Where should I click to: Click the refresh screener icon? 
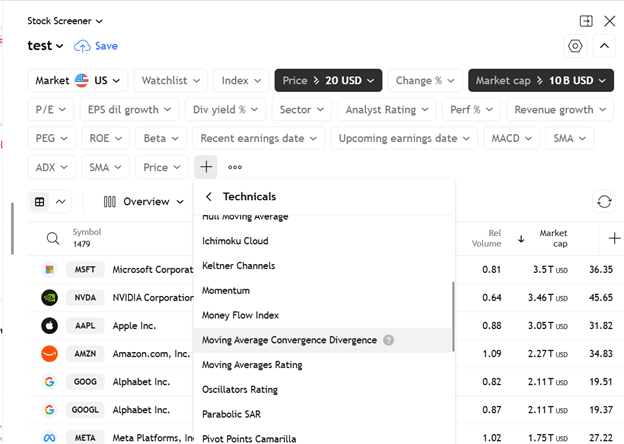[604, 201]
